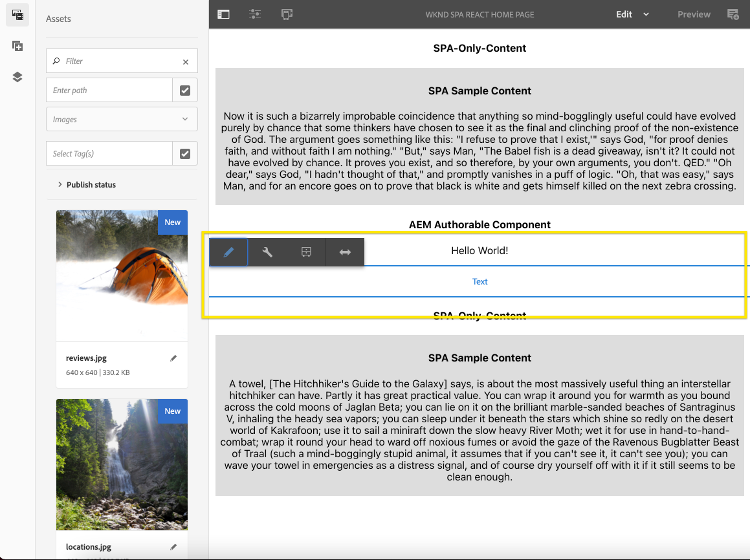Click the Select Tag(s) field
This screenshot has width=750, height=560.
[109, 154]
